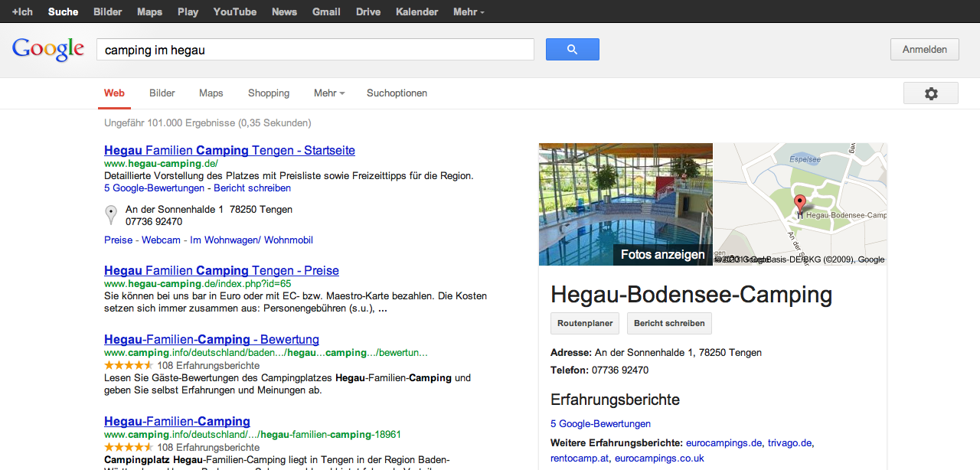This screenshot has width=980, height=470.
Task: Click star rating under Hegau-Familien-Camping Bewertung
Action: point(129,365)
